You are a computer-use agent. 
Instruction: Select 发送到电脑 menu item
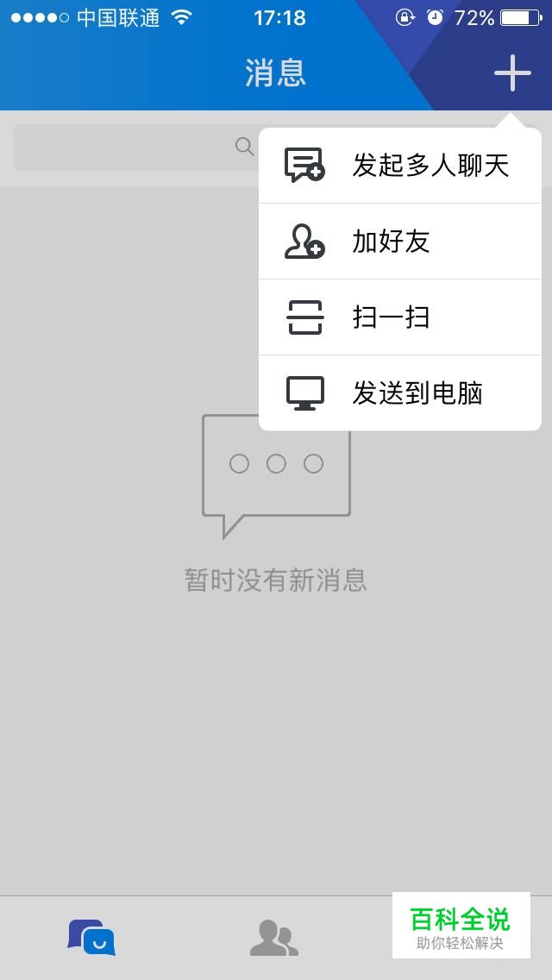(400, 393)
